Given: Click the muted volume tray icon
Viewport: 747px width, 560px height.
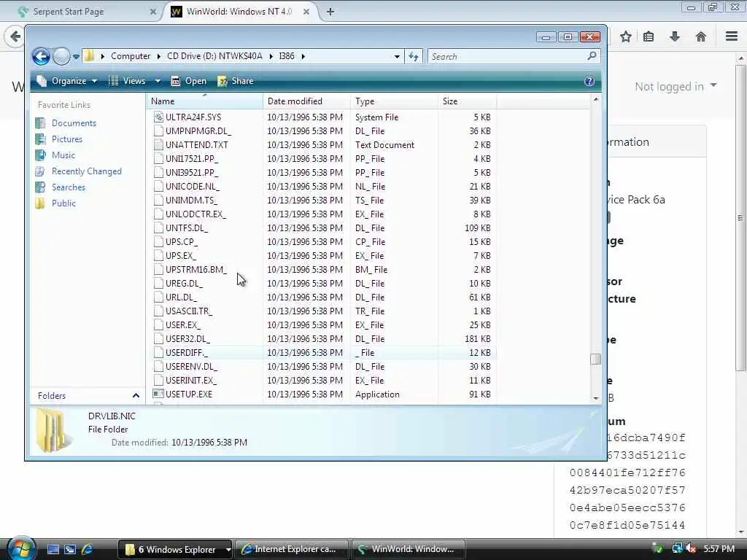Looking at the screenshot, I should pyautogui.click(x=692, y=548).
